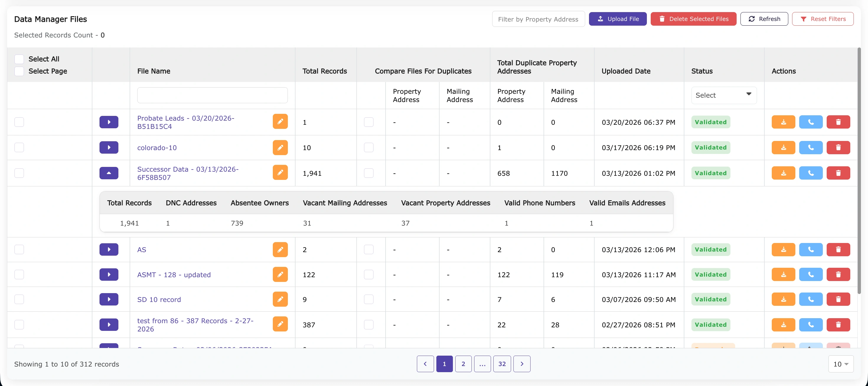The height and width of the screenshot is (386, 868).
Task: Edit the colorado-10 file name
Action: click(280, 147)
